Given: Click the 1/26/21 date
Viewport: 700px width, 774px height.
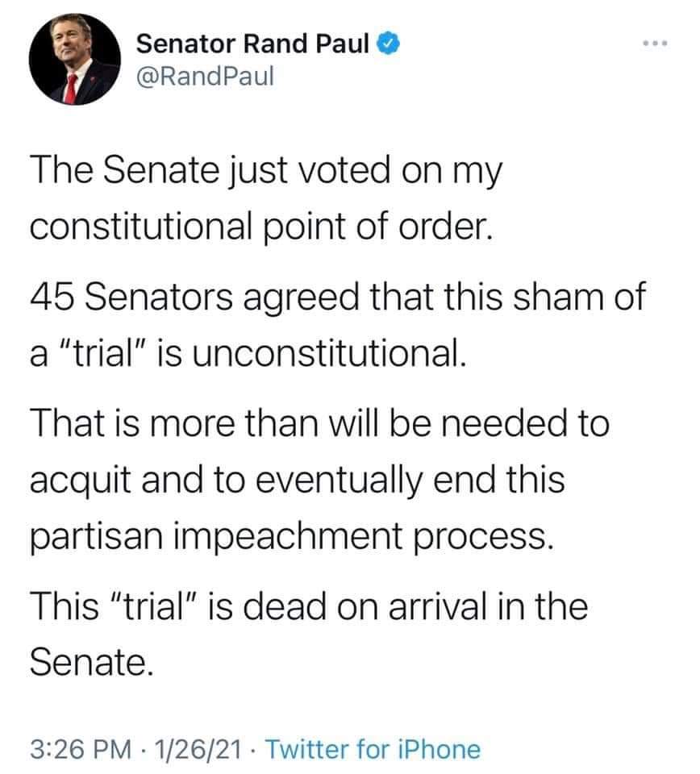Looking at the screenshot, I should pos(198,749).
